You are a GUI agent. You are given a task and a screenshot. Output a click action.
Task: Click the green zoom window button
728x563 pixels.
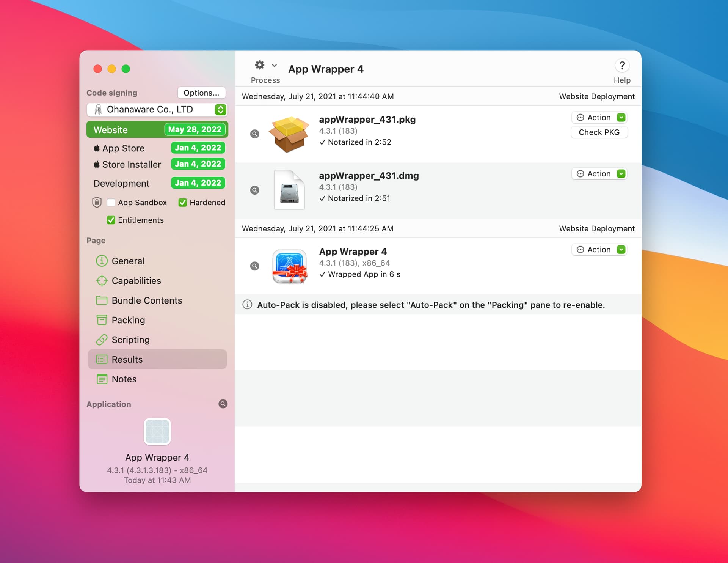click(x=126, y=69)
